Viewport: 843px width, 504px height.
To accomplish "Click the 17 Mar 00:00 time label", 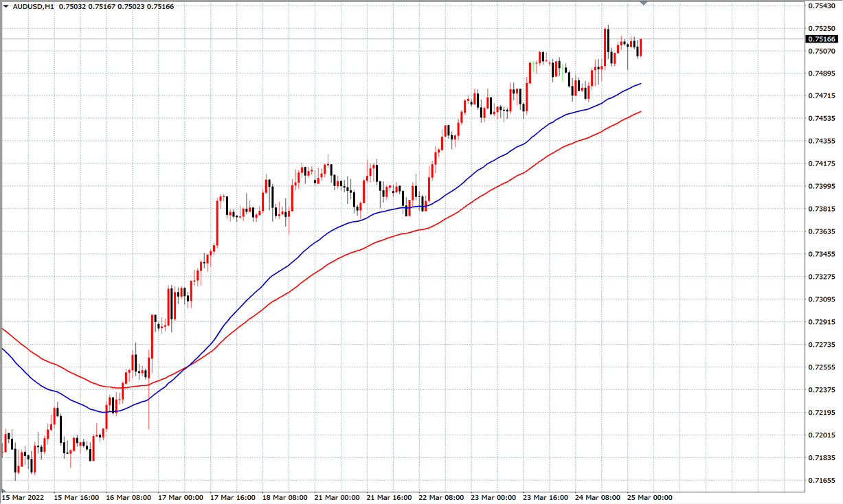I will (181, 497).
